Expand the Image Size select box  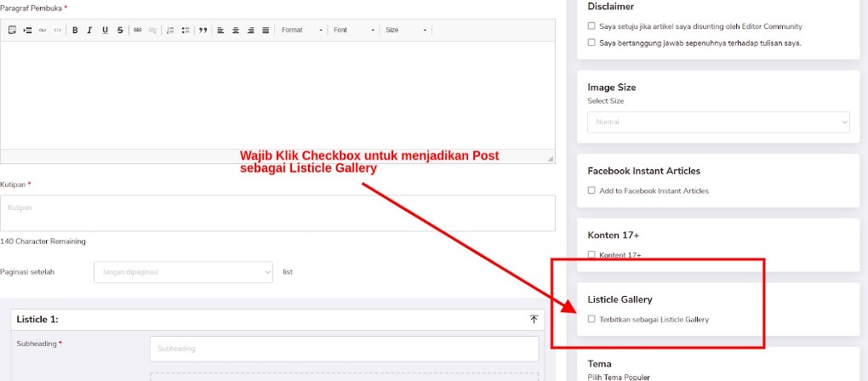tap(717, 122)
